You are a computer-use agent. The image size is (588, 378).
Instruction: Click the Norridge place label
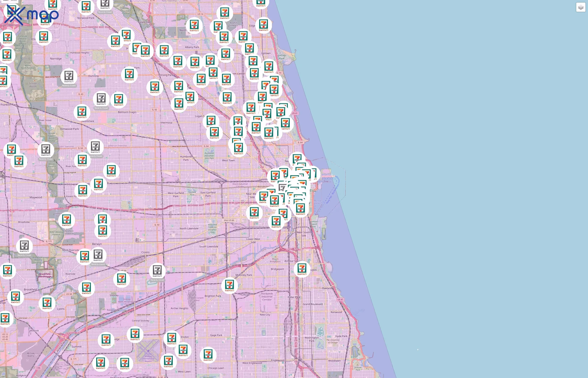tap(56, 59)
